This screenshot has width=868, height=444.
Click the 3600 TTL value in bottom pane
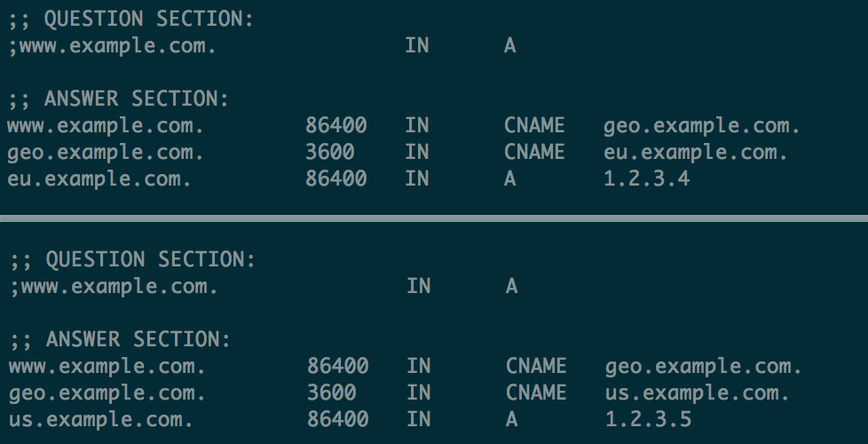(x=332, y=392)
